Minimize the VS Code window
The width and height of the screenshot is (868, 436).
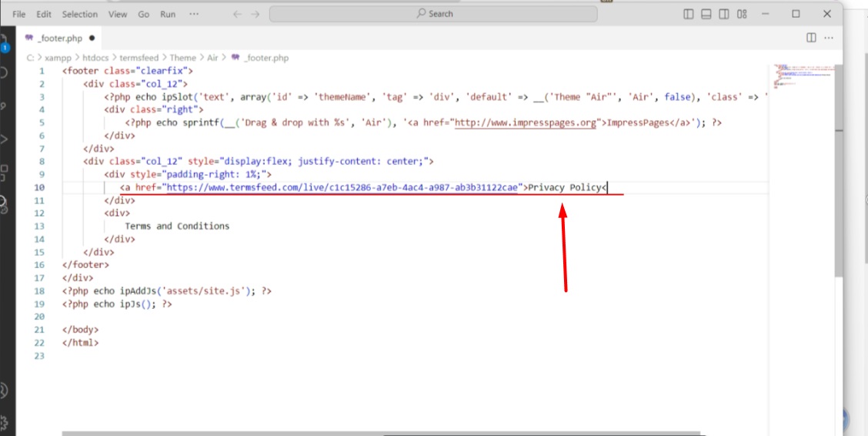coord(766,14)
